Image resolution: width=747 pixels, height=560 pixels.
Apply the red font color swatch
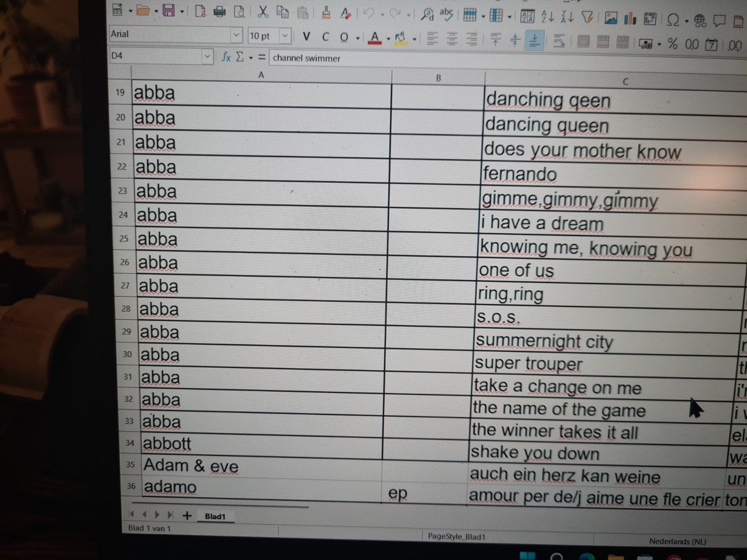[375, 38]
